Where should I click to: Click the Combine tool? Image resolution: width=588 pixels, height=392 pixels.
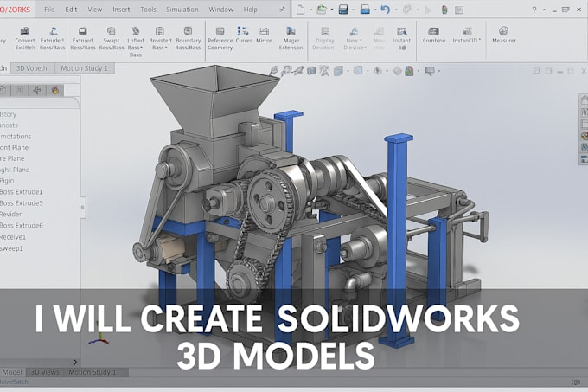(434, 35)
